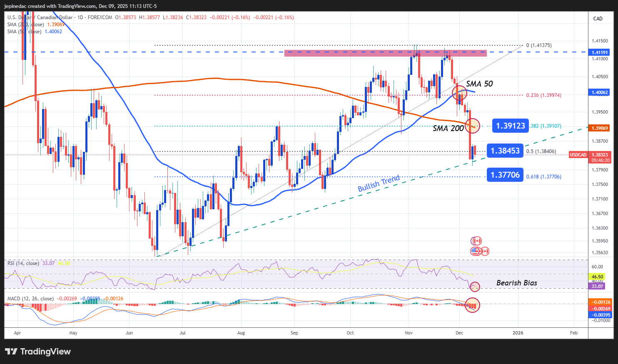
Task: Click the circled MACD crossover highlight
Action: tap(473, 305)
